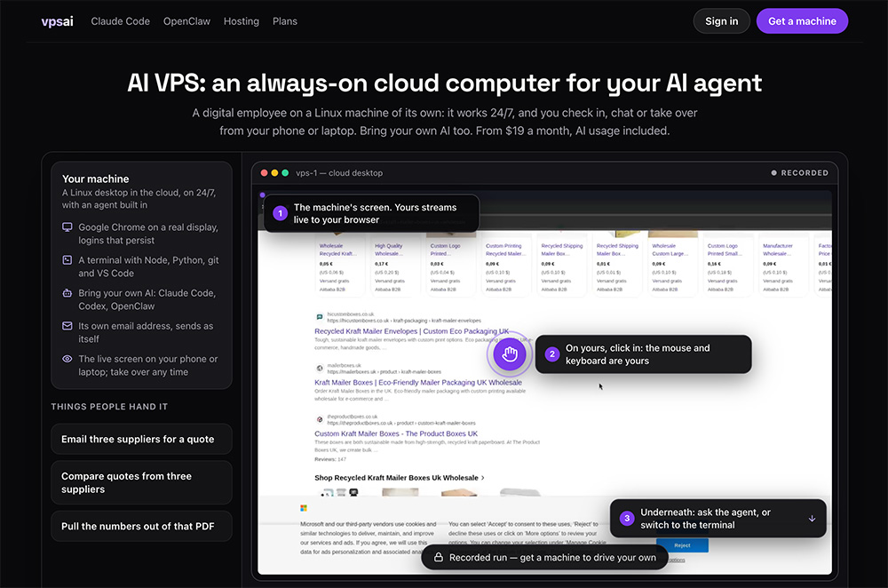Click the Custom Logo Printed product card, 0,03 €
This screenshot has height=588, width=888.
(449, 264)
